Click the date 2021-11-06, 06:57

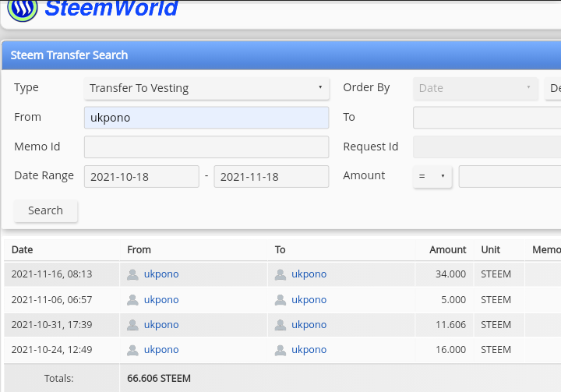click(x=52, y=299)
